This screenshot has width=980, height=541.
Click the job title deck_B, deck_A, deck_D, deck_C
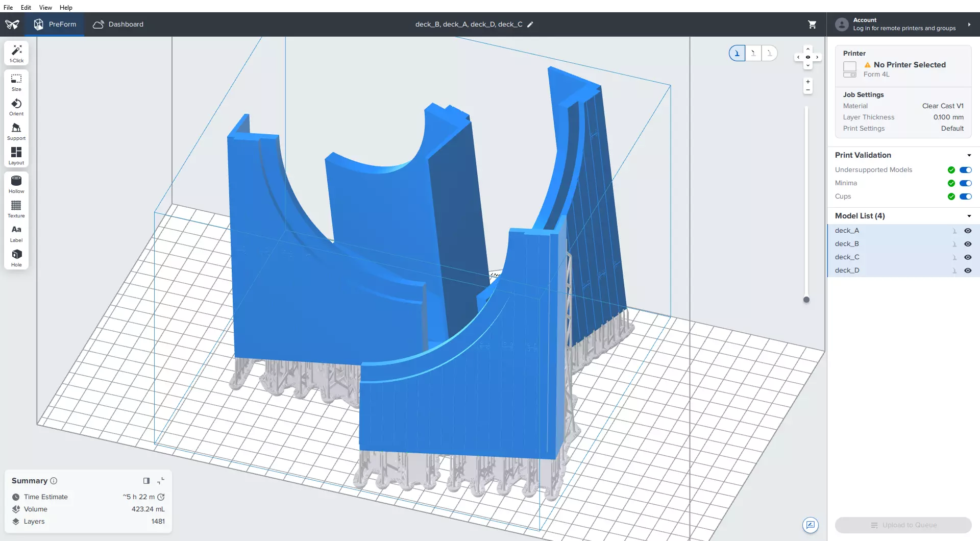click(x=469, y=24)
